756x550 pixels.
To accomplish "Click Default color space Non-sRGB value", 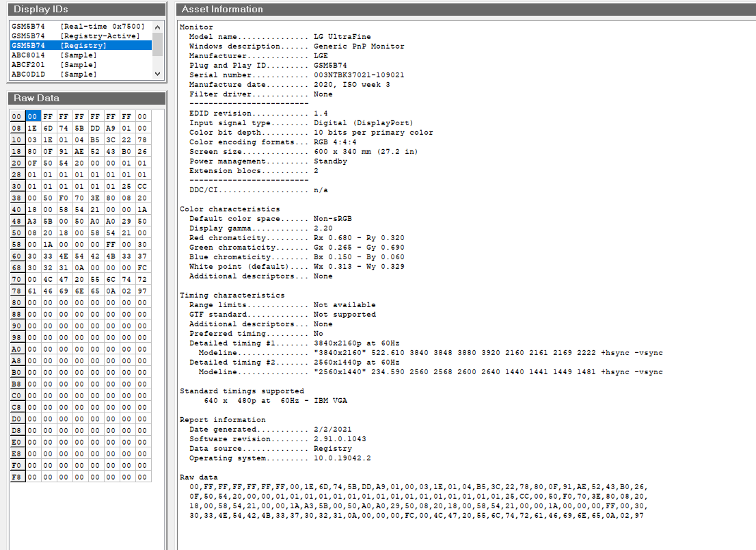I will (333, 219).
